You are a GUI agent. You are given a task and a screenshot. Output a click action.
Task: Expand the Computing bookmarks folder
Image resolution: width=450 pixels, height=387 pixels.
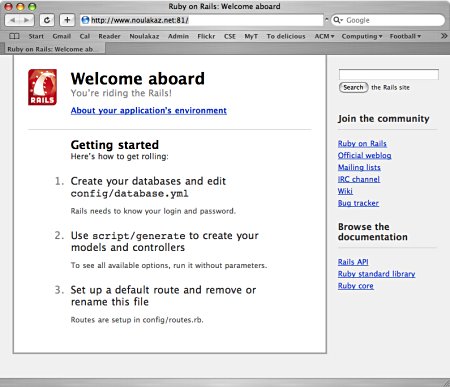click(x=362, y=36)
